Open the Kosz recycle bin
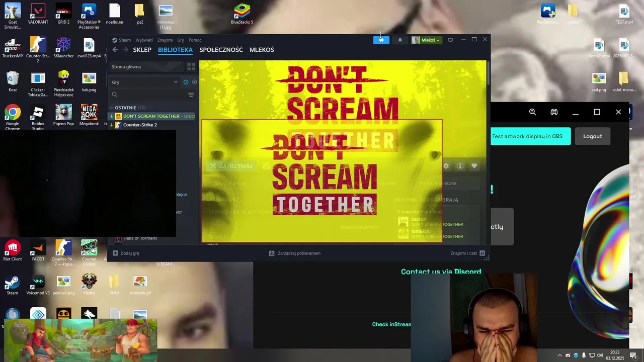 (x=13, y=81)
